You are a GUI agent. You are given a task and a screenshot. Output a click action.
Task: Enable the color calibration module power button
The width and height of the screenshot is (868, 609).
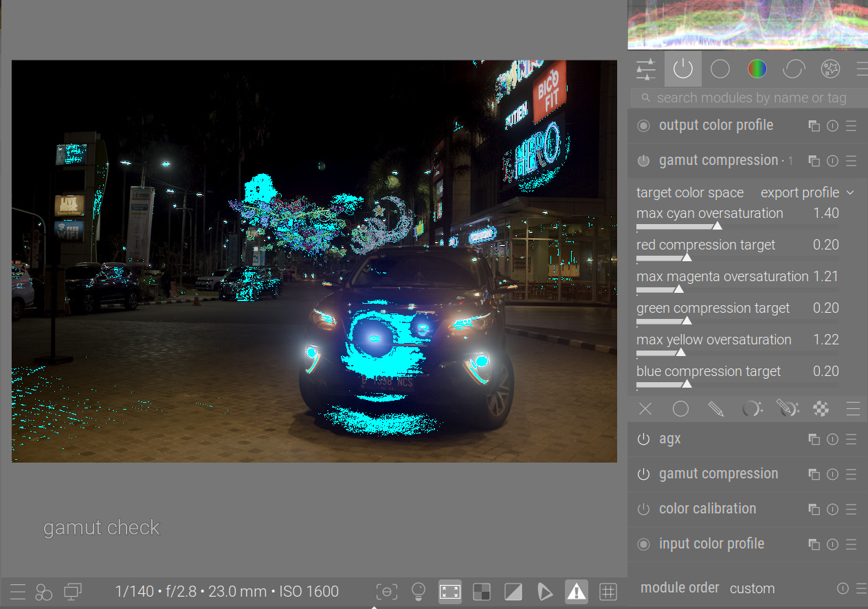point(643,509)
